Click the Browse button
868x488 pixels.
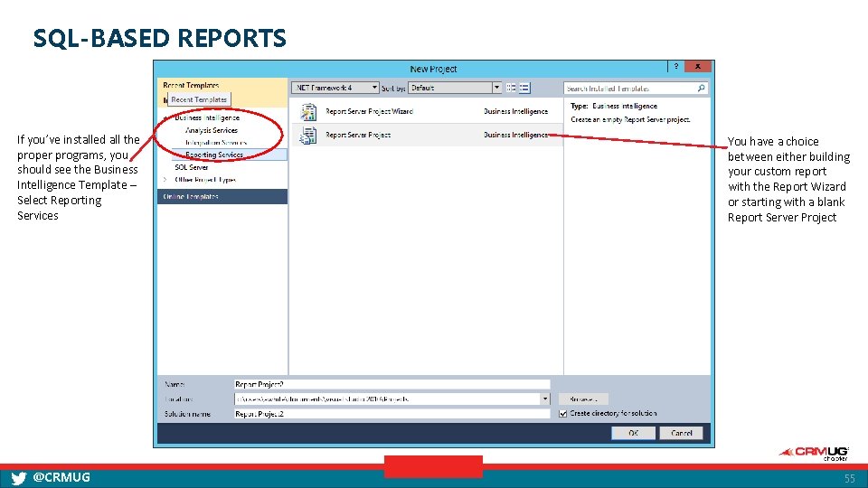point(583,399)
